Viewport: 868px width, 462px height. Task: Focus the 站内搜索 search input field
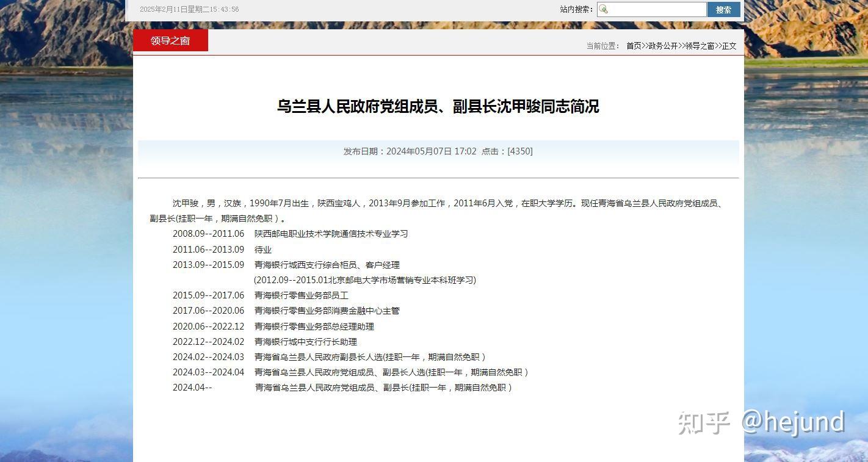point(651,9)
